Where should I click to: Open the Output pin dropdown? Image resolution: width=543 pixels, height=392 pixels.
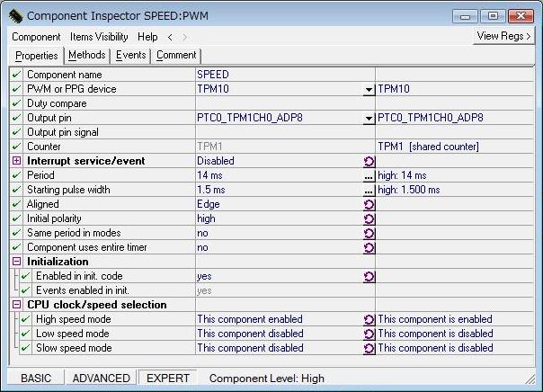369,118
